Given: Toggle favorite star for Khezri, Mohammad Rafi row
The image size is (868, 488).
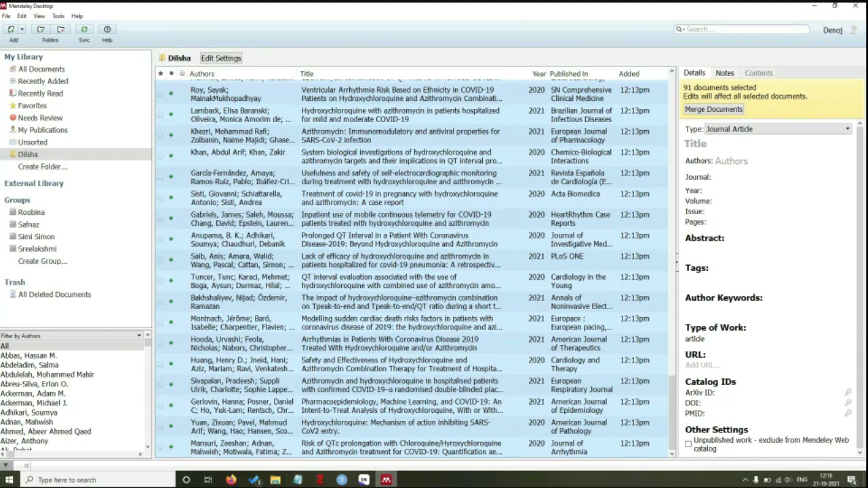Looking at the screenshot, I should tap(161, 135).
